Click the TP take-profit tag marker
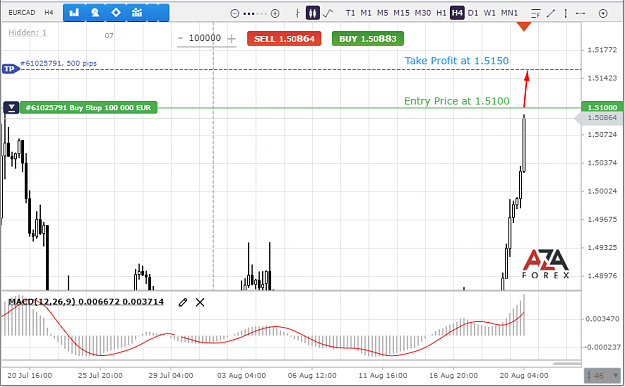 click(10, 69)
